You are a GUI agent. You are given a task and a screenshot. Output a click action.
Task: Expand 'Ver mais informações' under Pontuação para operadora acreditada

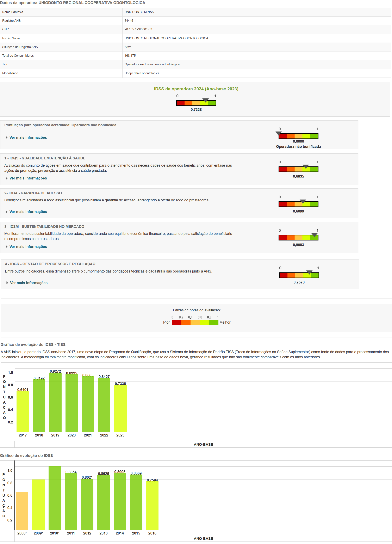[28, 137]
